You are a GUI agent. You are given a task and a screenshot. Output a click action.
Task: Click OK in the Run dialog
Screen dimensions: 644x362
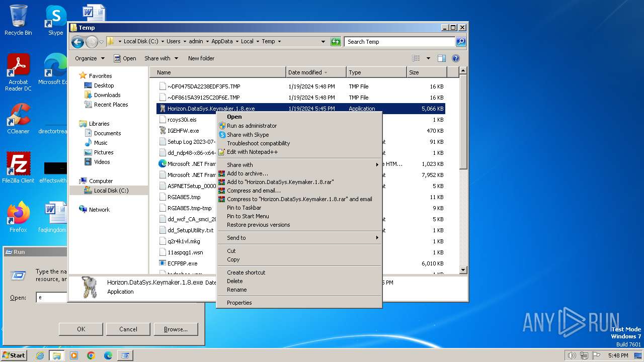(x=81, y=329)
